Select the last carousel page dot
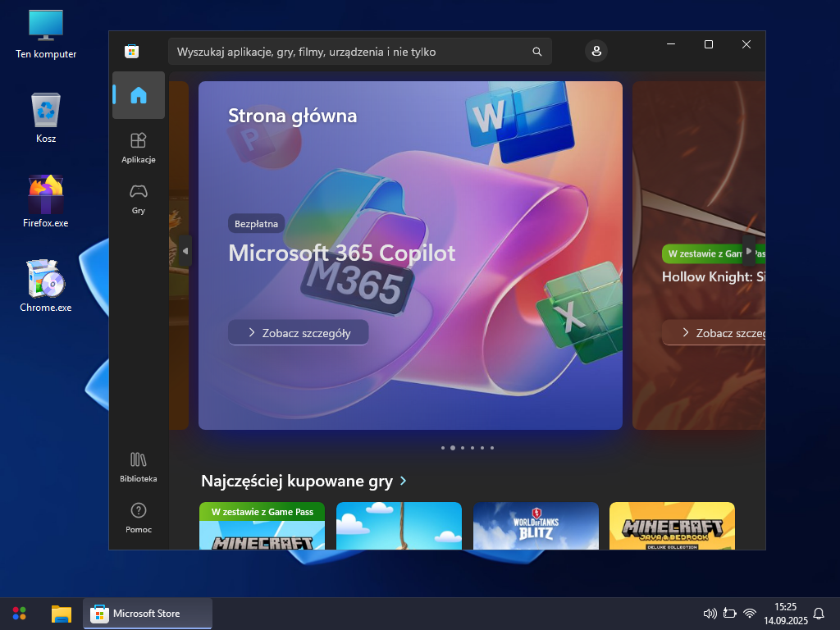This screenshot has width=840, height=630. [x=492, y=448]
